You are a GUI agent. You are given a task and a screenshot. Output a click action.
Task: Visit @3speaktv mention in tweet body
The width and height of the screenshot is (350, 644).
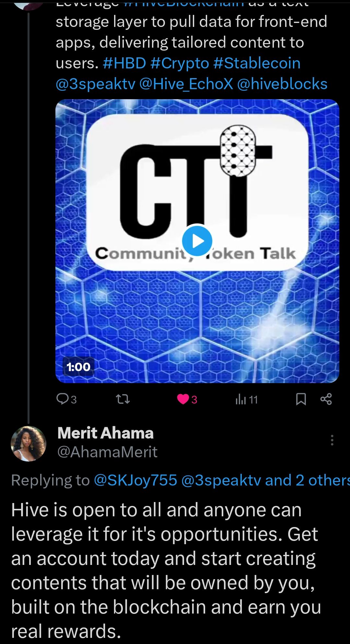[96, 84]
